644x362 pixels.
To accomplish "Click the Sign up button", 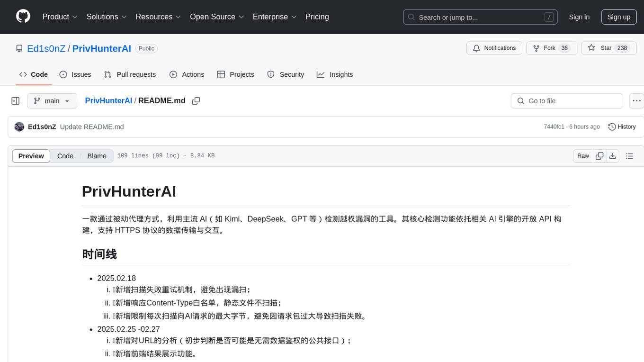I will (619, 17).
